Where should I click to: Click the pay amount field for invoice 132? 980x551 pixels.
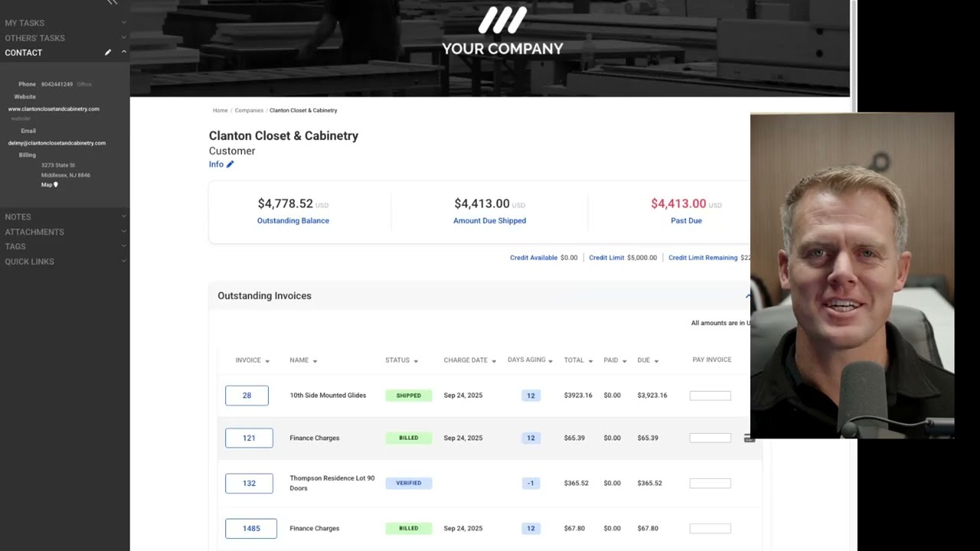[x=710, y=484]
